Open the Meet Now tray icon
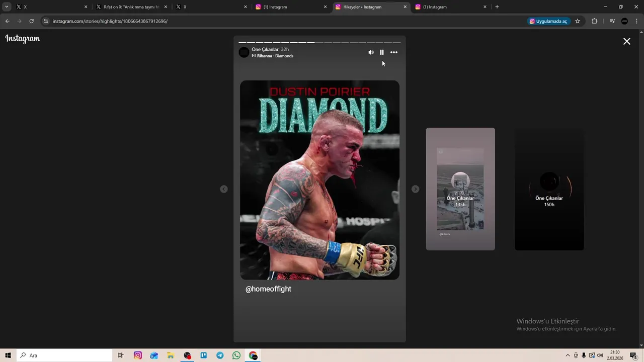 (576, 355)
